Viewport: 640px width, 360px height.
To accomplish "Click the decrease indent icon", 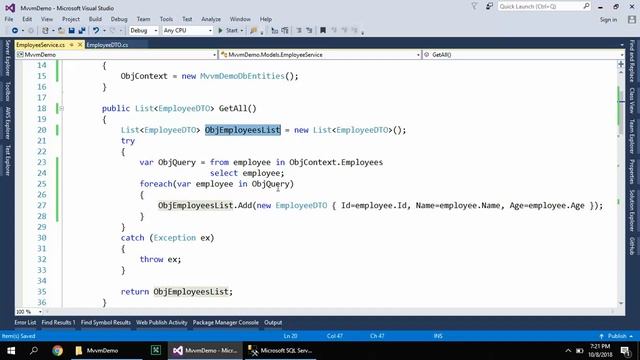I will pos(299,31).
